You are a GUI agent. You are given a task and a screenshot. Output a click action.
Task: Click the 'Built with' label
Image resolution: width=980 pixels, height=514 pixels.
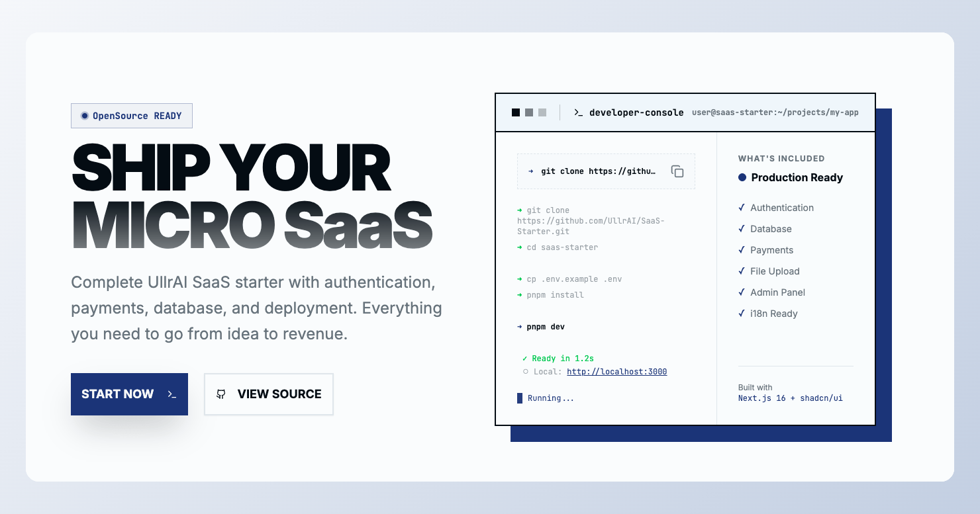756,388
